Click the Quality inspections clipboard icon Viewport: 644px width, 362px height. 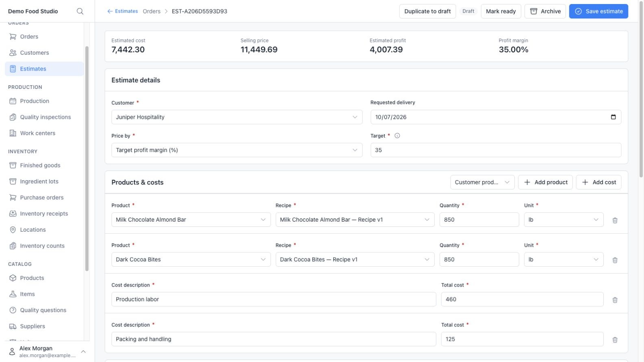(x=13, y=117)
